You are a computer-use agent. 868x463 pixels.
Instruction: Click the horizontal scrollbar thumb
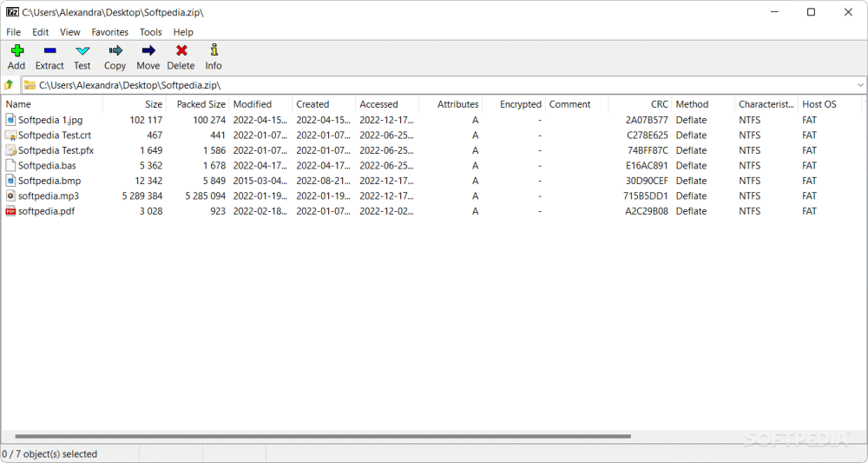tap(323, 436)
